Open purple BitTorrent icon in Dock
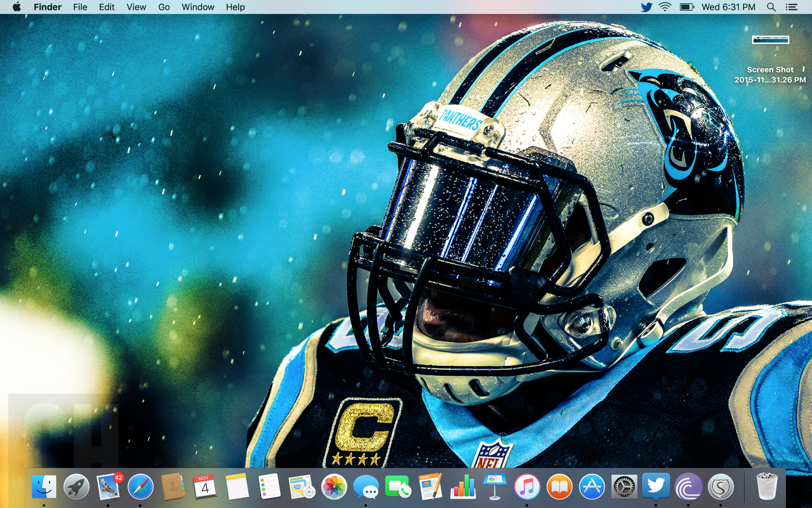The image size is (812, 508). point(688,486)
